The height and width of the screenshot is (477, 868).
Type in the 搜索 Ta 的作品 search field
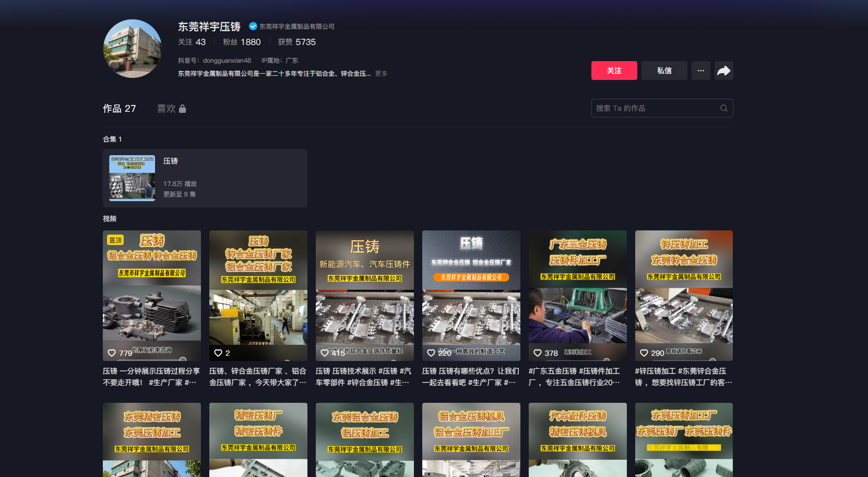coord(655,108)
